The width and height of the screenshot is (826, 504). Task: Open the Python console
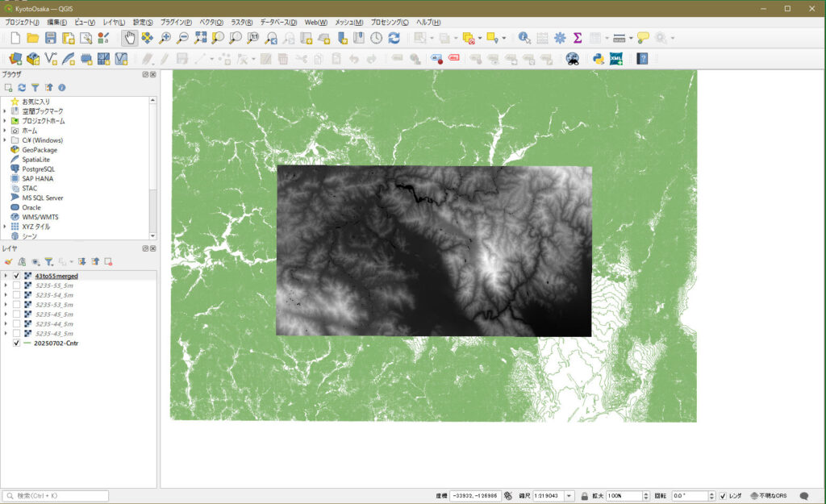pyautogui.click(x=599, y=59)
